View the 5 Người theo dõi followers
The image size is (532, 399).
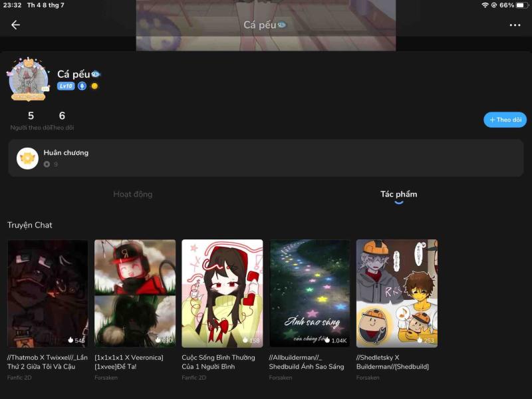[x=31, y=120]
